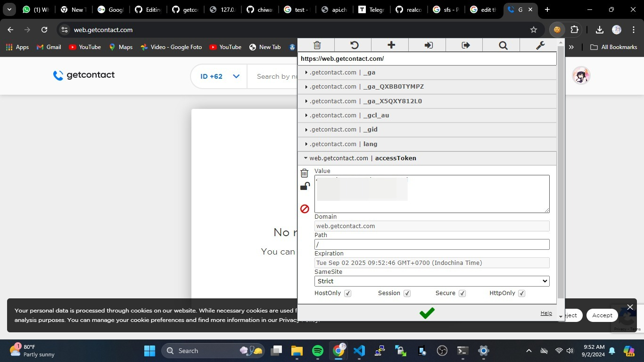Expand the _ga_X5QXY812L0 cookie row
644x362 pixels.
(x=427, y=101)
